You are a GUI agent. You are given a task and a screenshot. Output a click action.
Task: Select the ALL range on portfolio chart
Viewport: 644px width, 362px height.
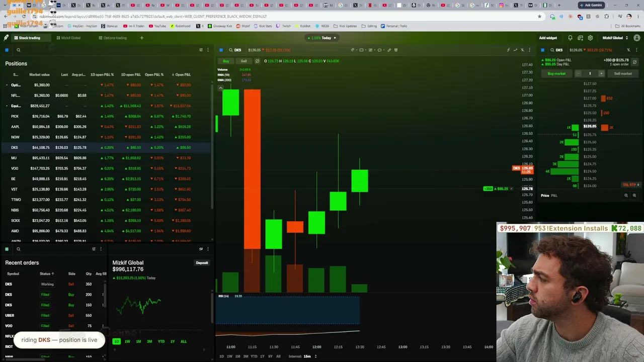coord(184,341)
